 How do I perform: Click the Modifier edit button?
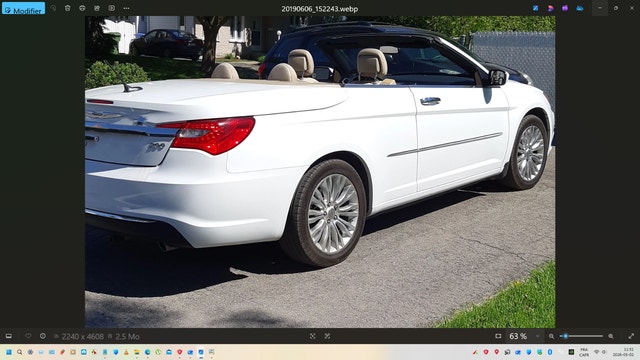point(23,9)
